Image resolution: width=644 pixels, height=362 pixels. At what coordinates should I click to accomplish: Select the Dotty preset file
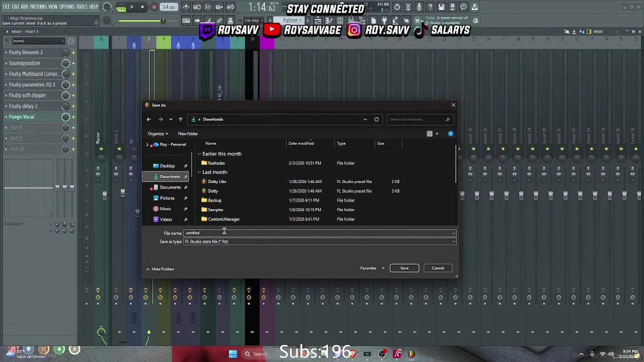coord(213,191)
